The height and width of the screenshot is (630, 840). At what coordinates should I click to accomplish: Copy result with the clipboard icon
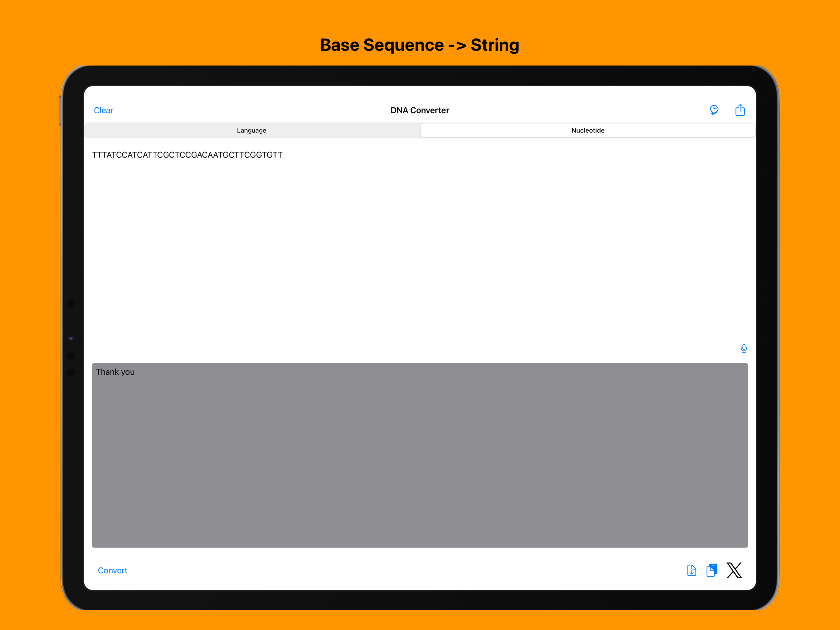712,570
